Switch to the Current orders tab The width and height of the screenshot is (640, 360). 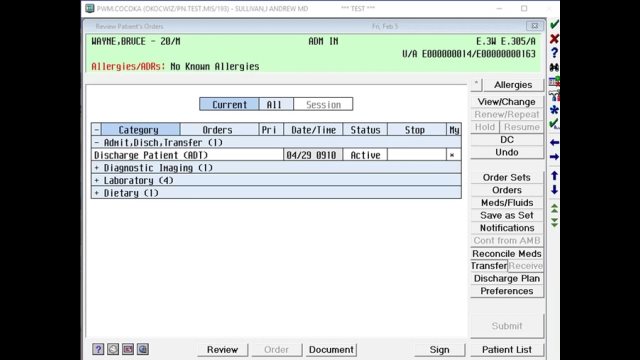tap(229, 104)
